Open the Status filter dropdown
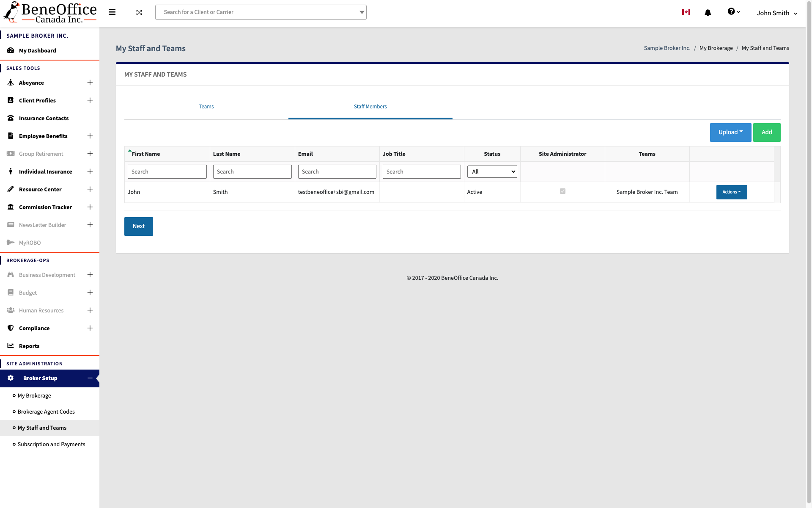The height and width of the screenshot is (508, 812). [492, 171]
